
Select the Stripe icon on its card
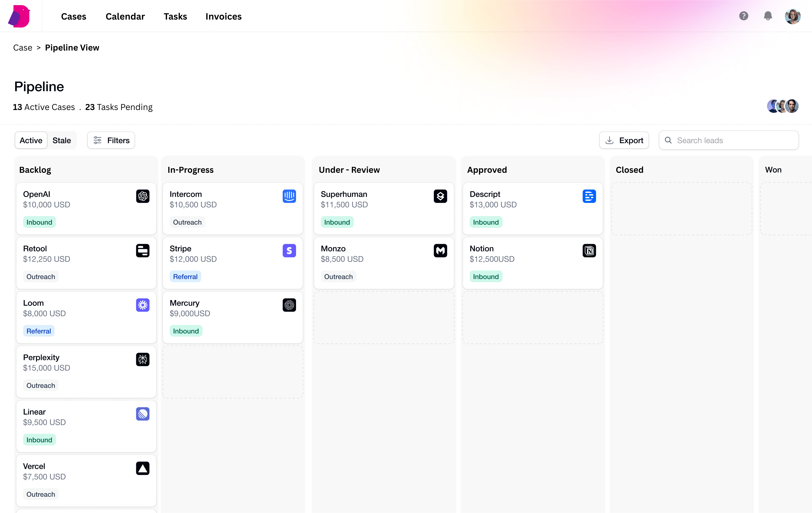289,250
